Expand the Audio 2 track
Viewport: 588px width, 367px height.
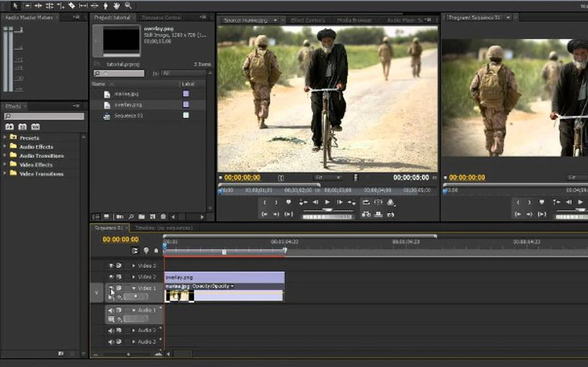134,331
